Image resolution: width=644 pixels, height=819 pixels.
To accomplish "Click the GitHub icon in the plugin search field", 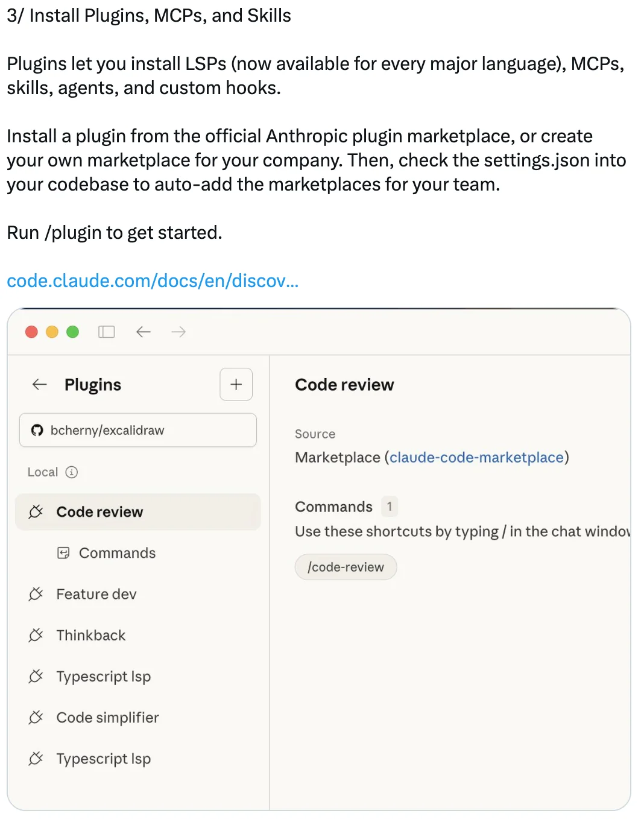I will (x=37, y=430).
